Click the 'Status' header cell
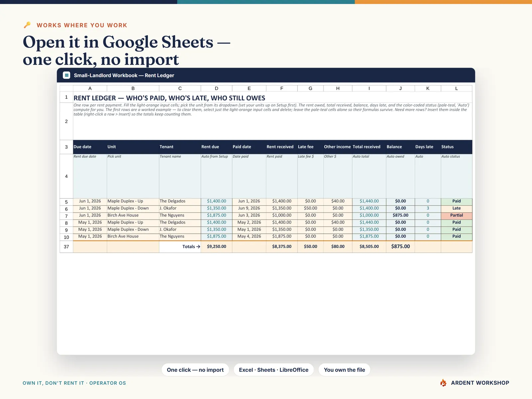Screen dimensions: 532x399 pyautogui.click(x=457, y=147)
